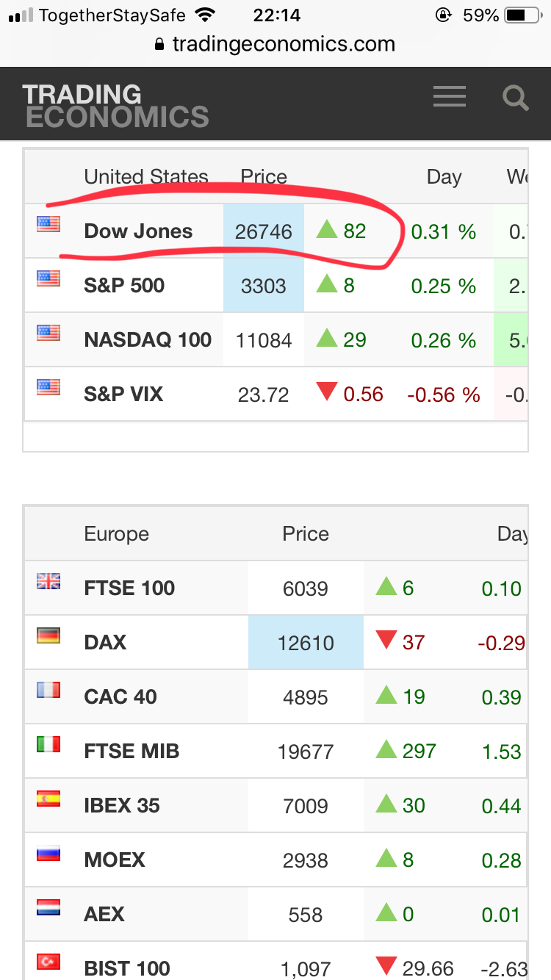The image size is (551, 980).
Task: Tap the Europe table header
Action: (x=116, y=534)
